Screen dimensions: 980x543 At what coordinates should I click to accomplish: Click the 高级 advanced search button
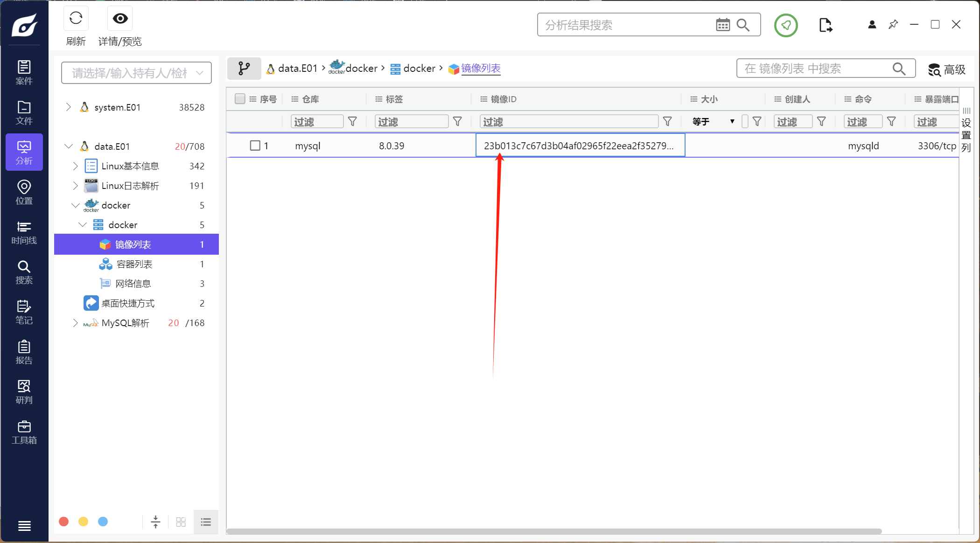click(x=946, y=70)
